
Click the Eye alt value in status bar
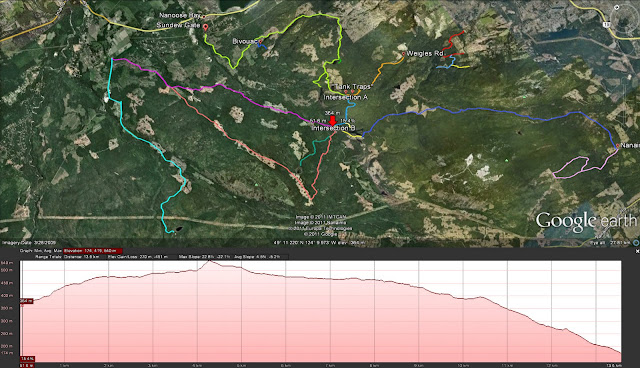[611, 243]
